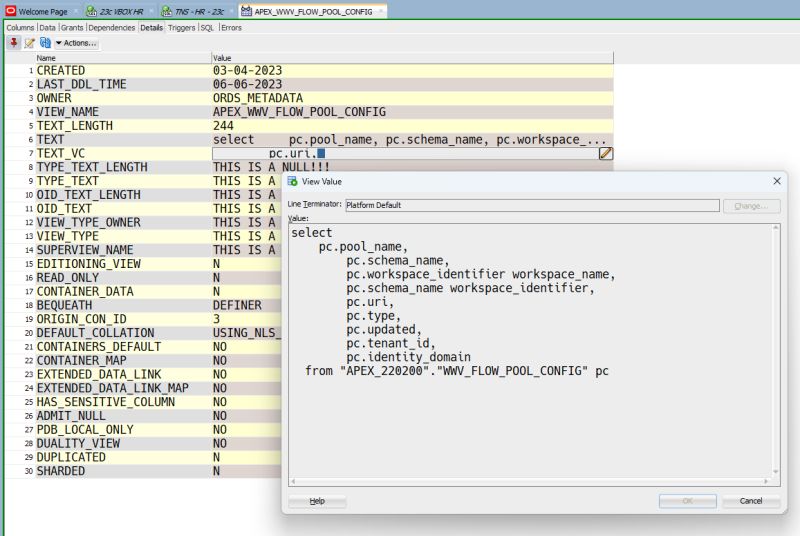Select the READ_ONLY row name
This screenshot has width=800, height=536.
pyautogui.click(x=67, y=277)
